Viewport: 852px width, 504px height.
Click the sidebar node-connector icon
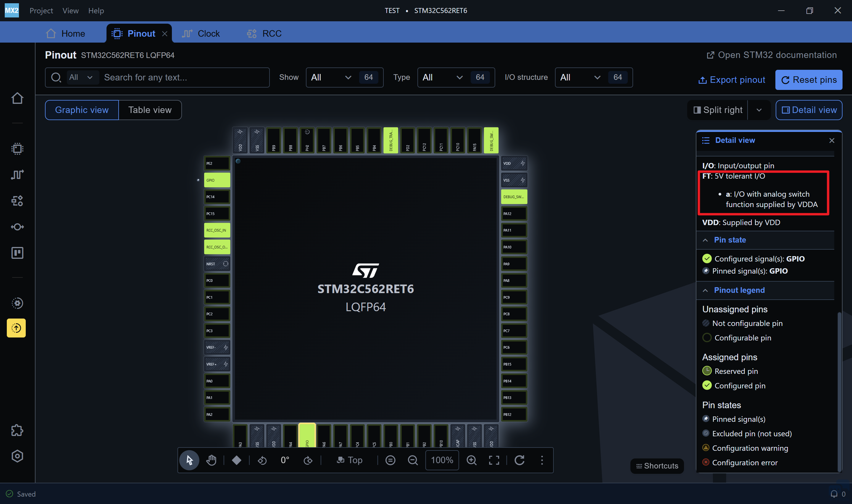click(17, 227)
